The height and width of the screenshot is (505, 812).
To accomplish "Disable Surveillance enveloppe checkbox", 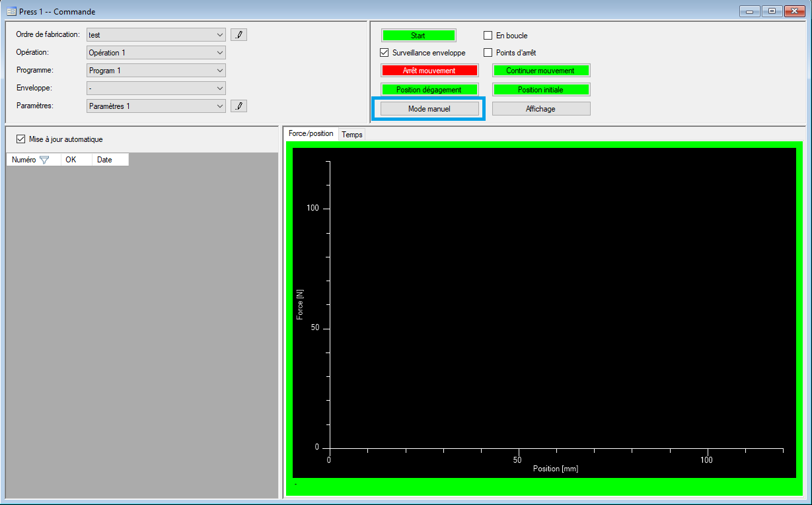I will (385, 53).
